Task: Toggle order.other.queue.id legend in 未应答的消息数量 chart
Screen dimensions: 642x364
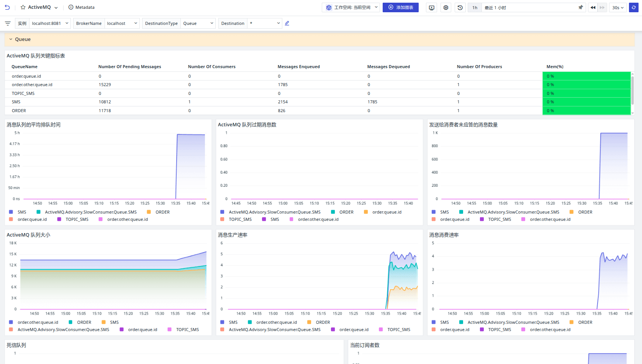Action: pyautogui.click(x=550, y=219)
